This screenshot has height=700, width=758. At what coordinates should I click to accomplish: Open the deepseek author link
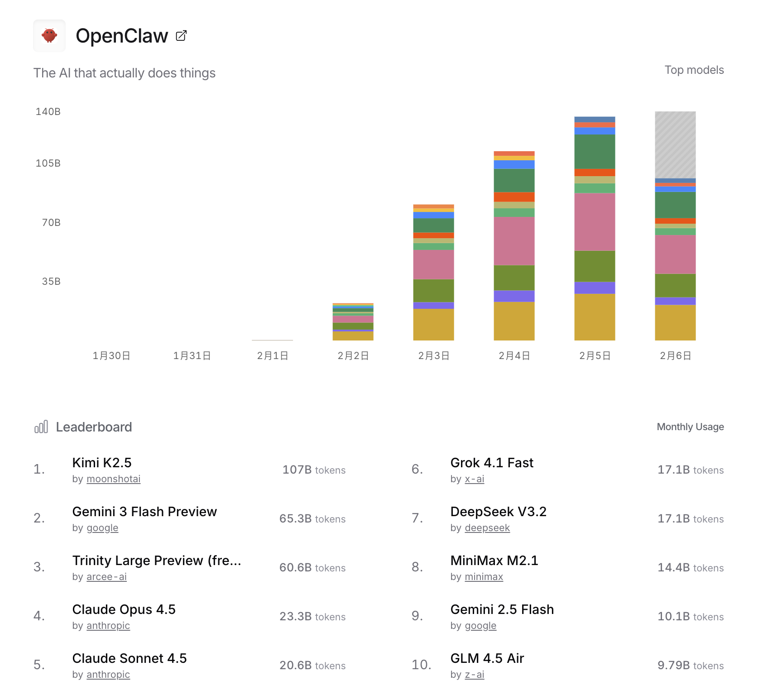coord(487,528)
